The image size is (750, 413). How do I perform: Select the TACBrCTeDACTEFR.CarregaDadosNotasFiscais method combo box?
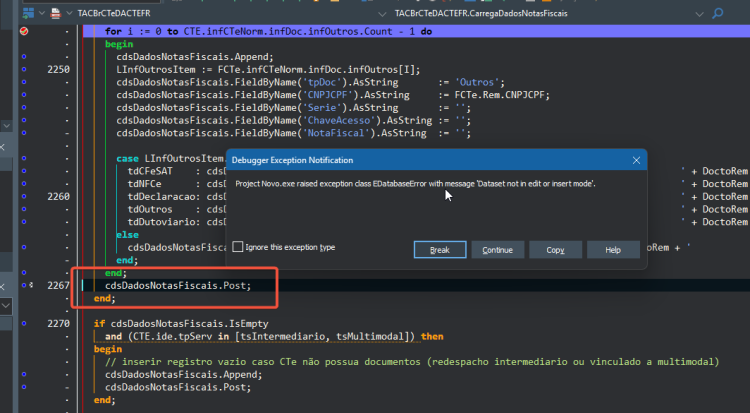coord(549,13)
